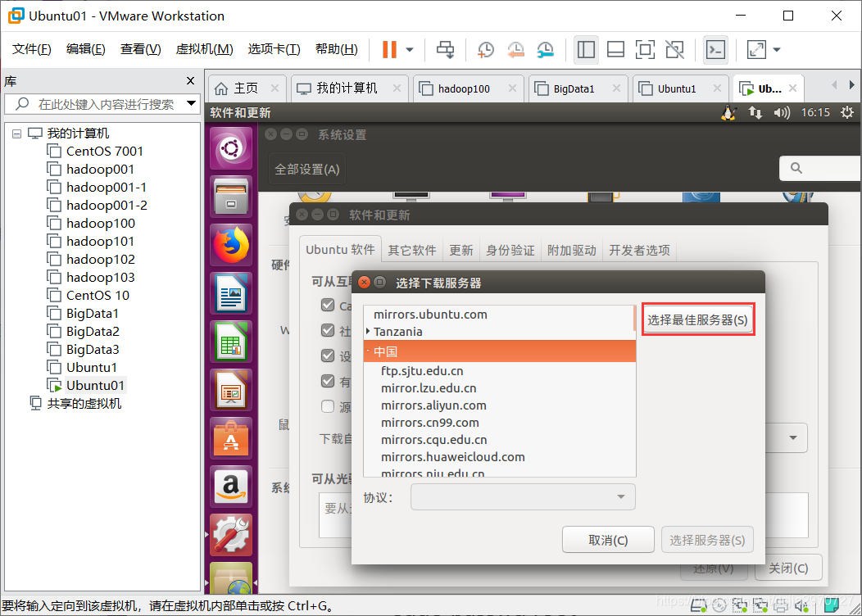The height and width of the screenshot is (616, 862).
Task: Enter full screen mode icon
Action: 645,49
